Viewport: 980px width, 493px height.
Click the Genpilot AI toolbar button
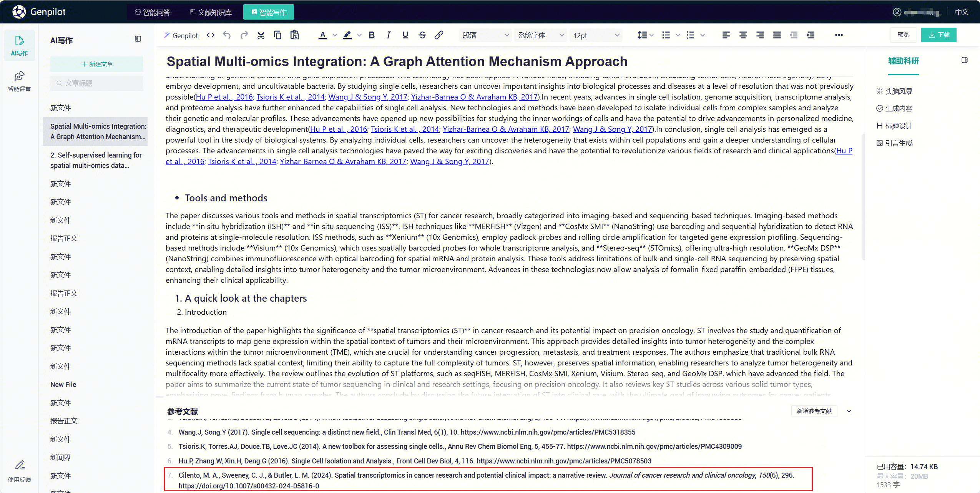click(181, 35)
